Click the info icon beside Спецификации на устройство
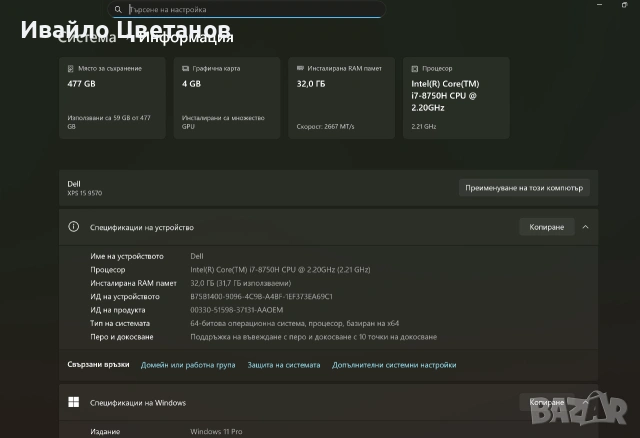 73,227
